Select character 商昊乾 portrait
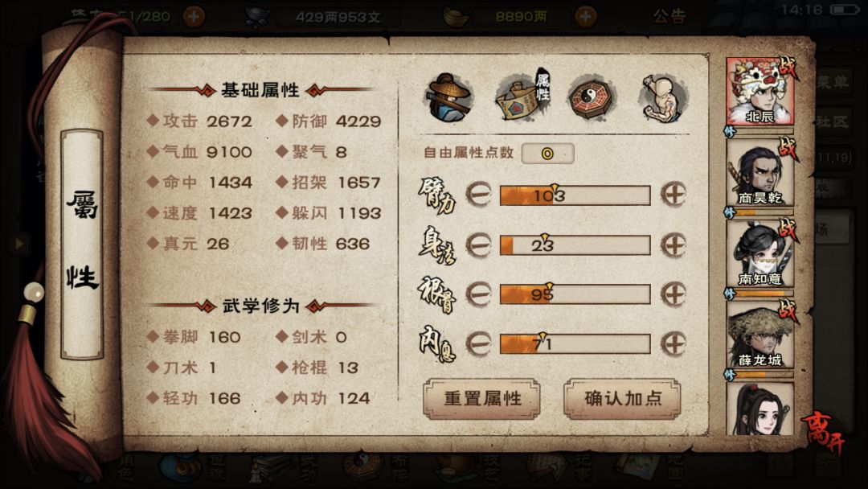 click(760, 172)
